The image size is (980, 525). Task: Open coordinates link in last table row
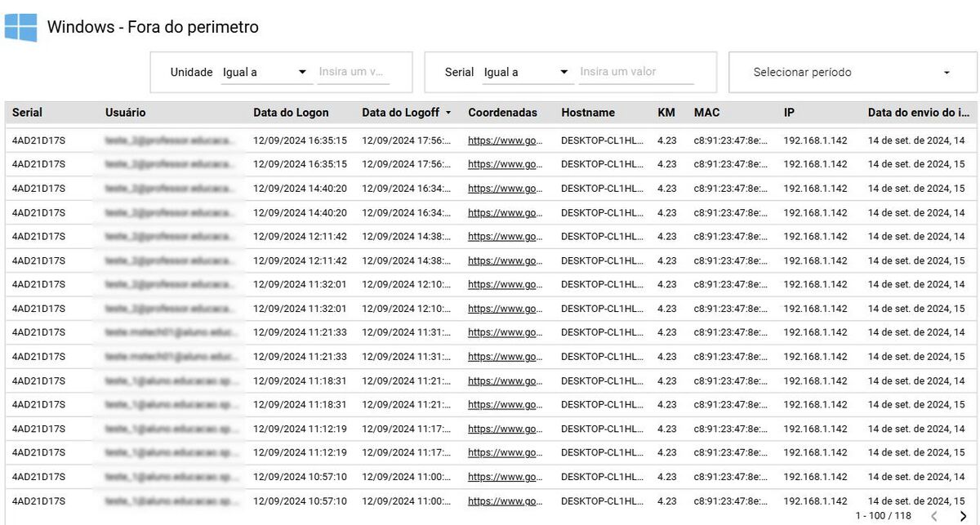click(505, 501)
